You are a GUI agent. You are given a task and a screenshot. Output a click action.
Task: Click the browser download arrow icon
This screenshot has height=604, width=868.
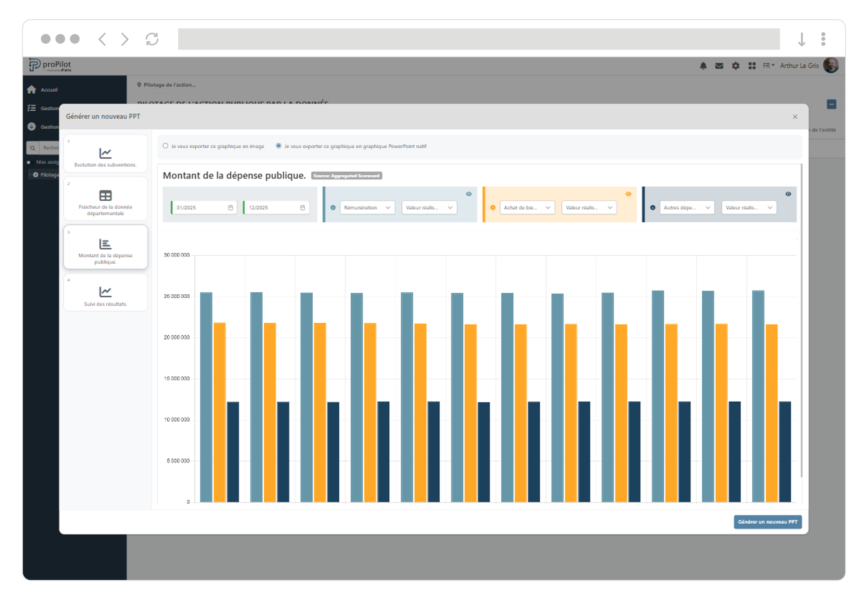[x=801, y=39]
